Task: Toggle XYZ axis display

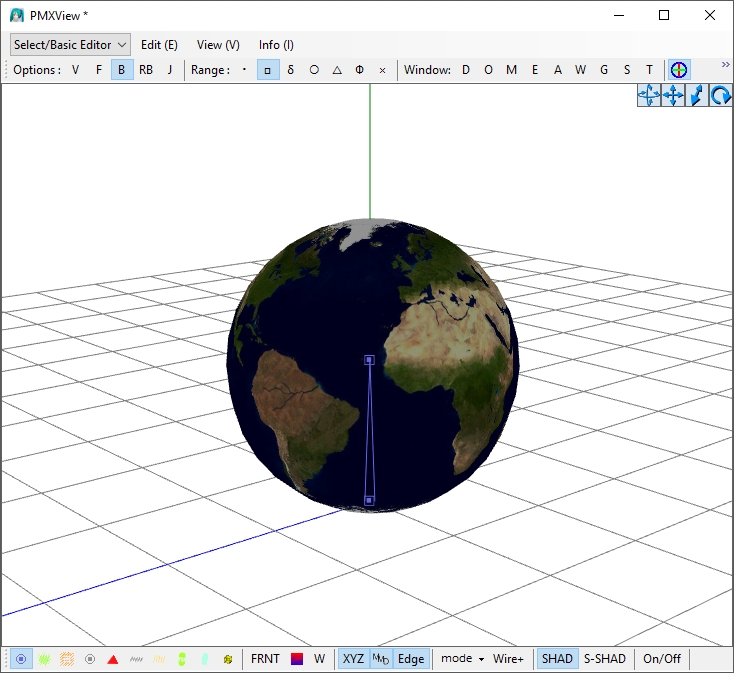Action: tap(353, 659)
